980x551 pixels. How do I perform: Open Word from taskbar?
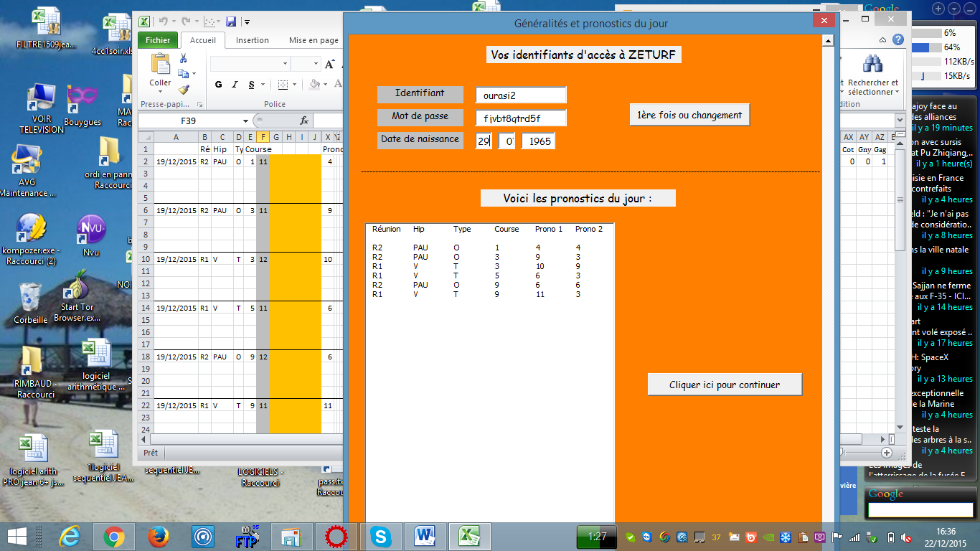coord(425,536)
